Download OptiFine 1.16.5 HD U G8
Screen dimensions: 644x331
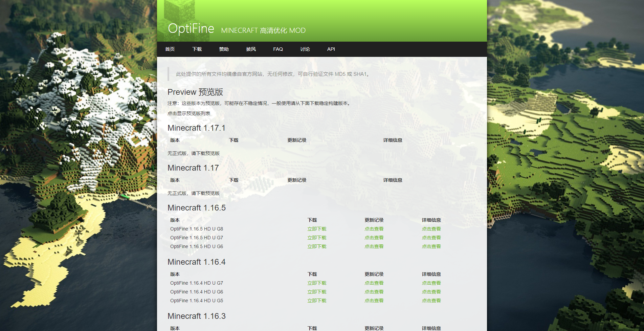317,229
